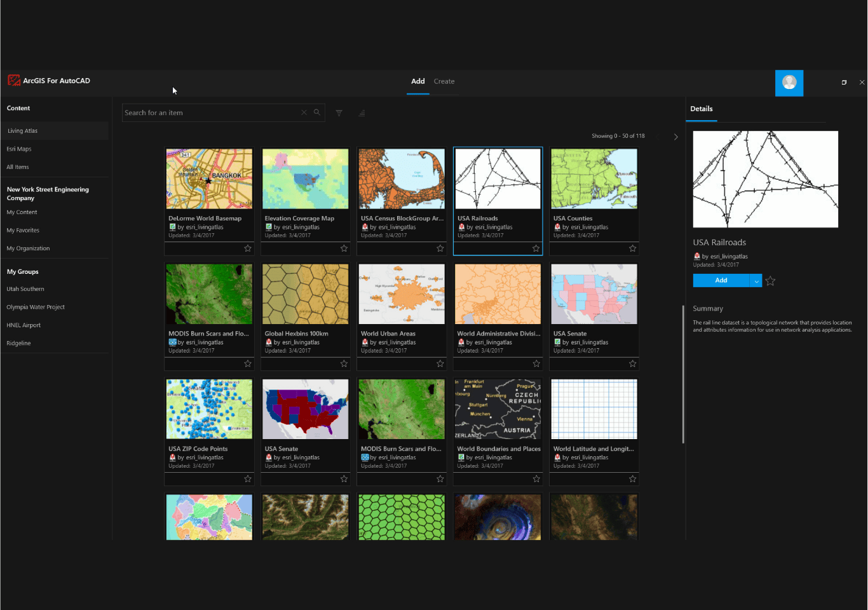Star the Elevation Coverage Map card
The height and width of the screenshot is (610, 868).
(x=344, y=248)
